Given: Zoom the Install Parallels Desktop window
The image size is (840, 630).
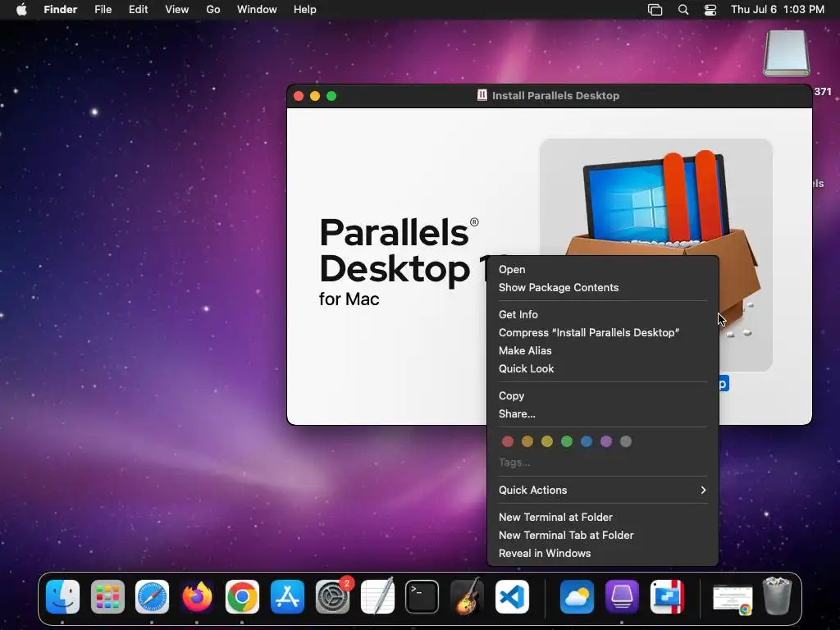Looking at the screenshot, I should pyautogui.click(x=331, y=96).
